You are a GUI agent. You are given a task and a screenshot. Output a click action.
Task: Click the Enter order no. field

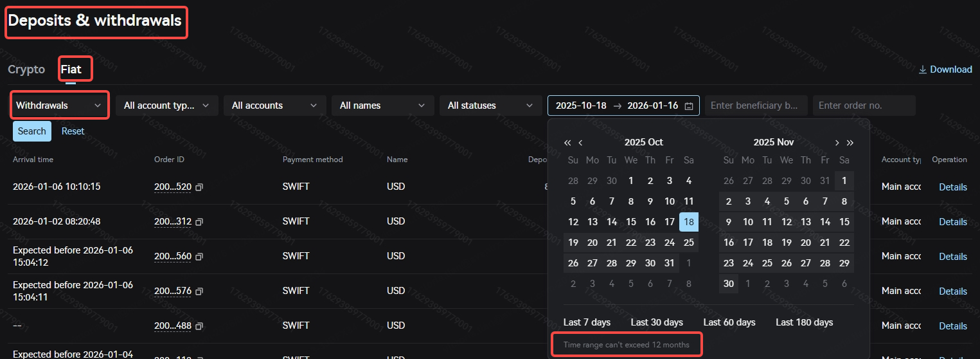click(x=864, y=106)
